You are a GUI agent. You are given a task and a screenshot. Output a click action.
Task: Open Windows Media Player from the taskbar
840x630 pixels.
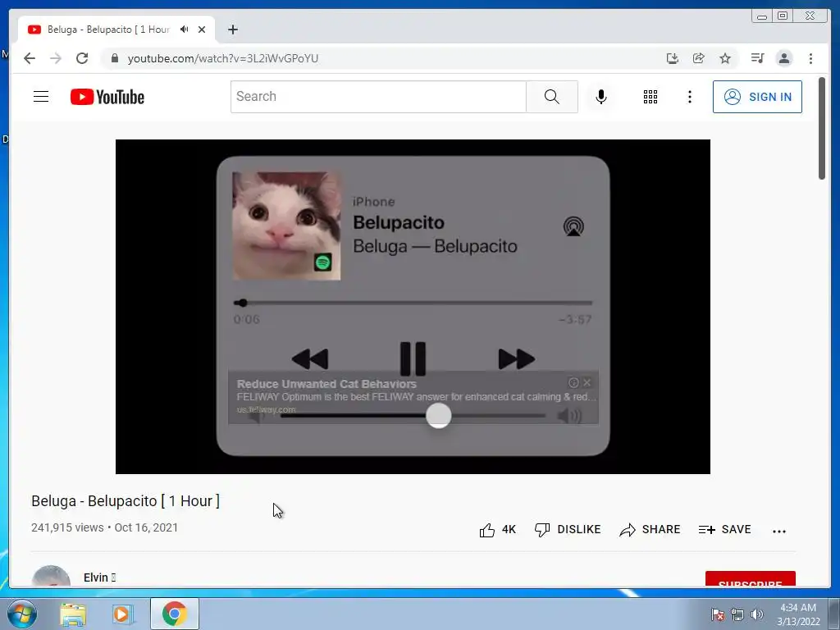coord(121,614)
